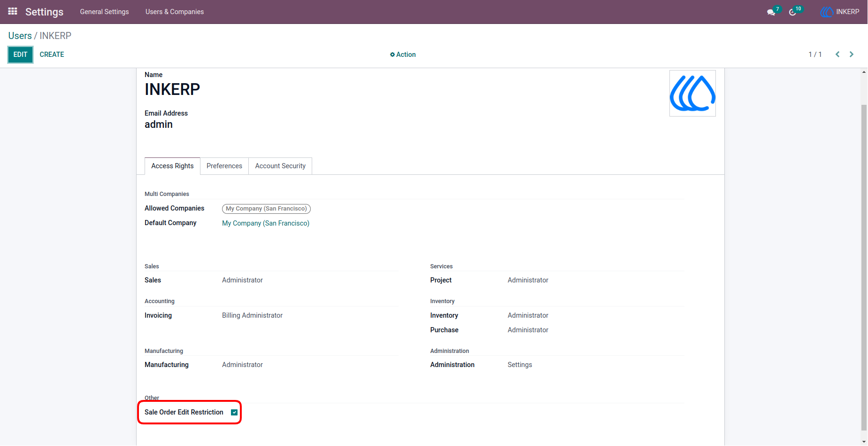Open the apps grid menu icon
This screenshot has height=446, width=868.
point(13,11)
